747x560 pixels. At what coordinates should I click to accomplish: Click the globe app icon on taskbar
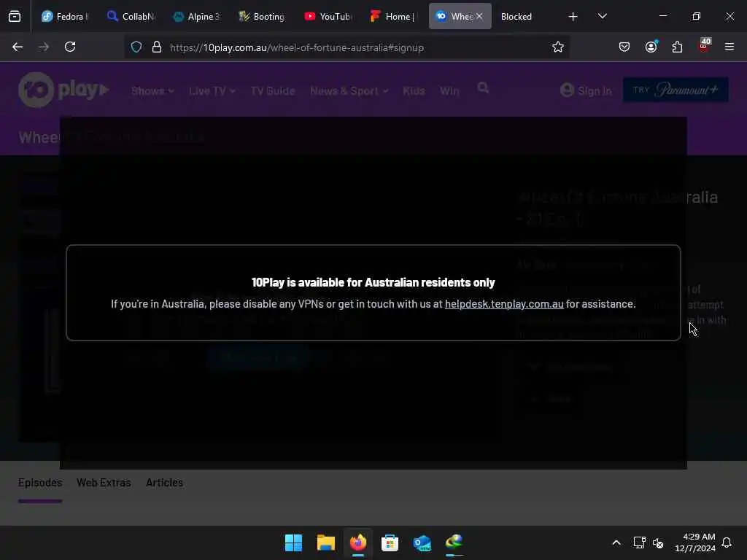click(x=454, y=542)
